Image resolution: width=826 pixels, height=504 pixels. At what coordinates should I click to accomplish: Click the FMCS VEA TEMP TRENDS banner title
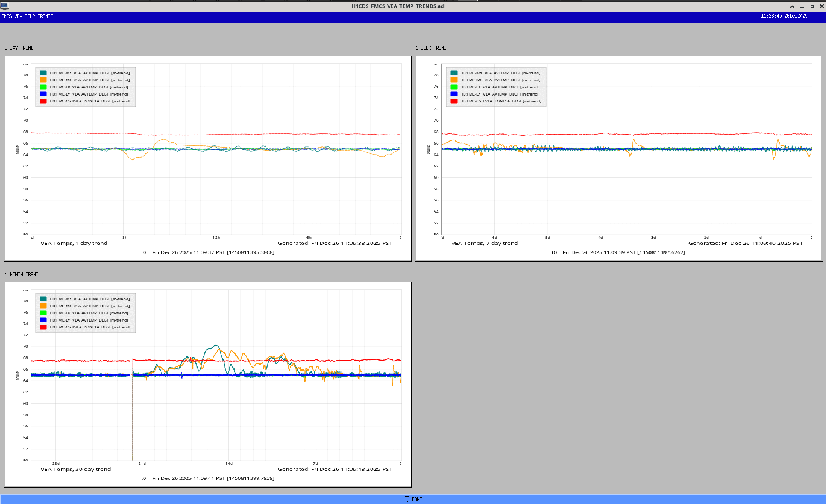(x=27, y=16)
